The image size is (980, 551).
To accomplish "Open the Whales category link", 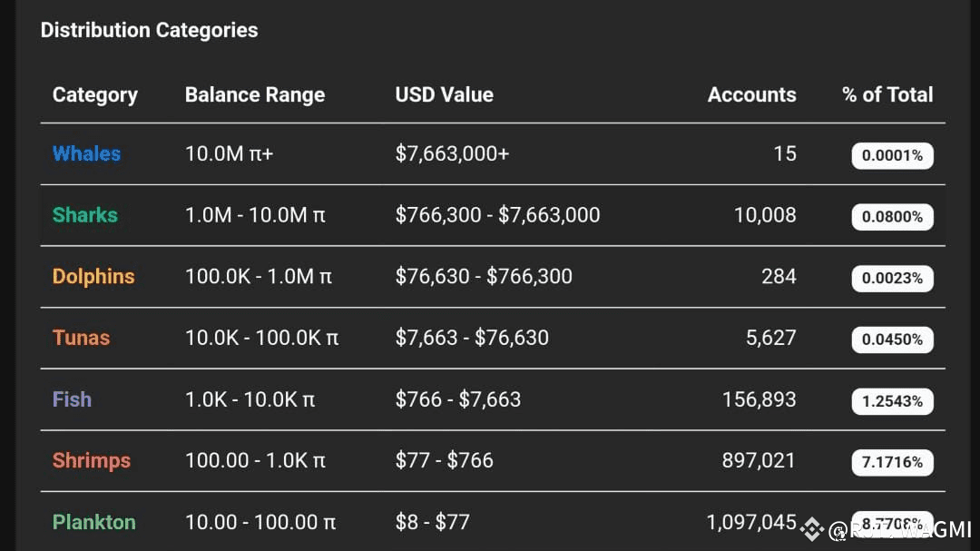I will tap(86, 153).
